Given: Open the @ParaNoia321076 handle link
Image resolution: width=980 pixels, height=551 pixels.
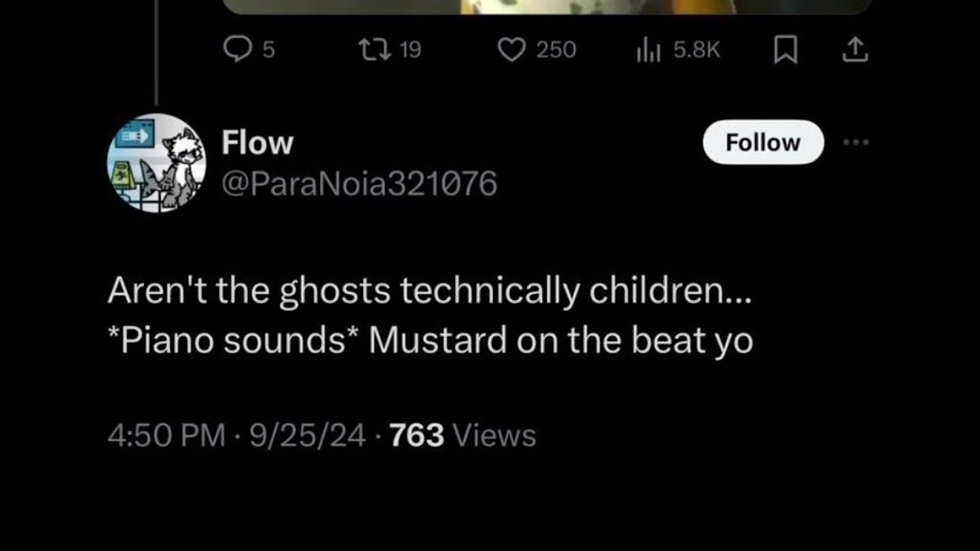Looking at the screenshot, I should click(359, 184).
